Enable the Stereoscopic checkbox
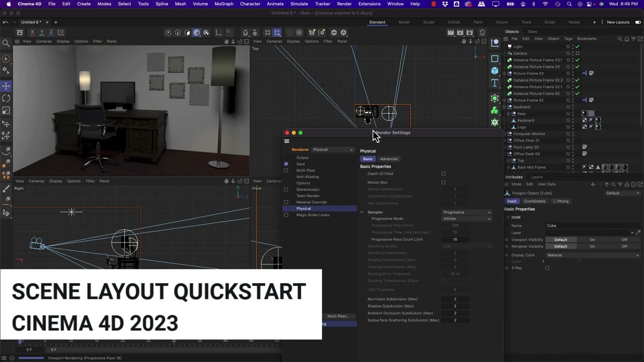The height and width of the screenshot is (362, 644). click(286, 190)
